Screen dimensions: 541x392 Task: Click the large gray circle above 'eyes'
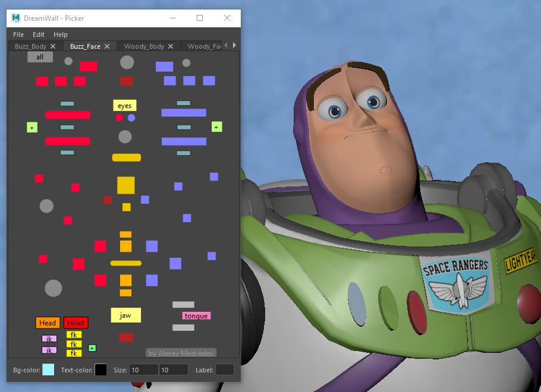127,62
